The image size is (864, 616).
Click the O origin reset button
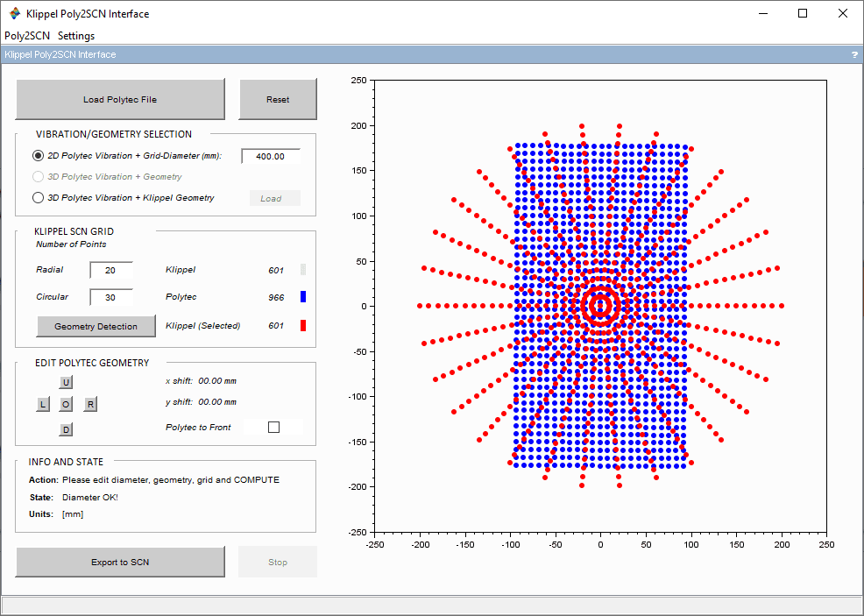[66, 405]
